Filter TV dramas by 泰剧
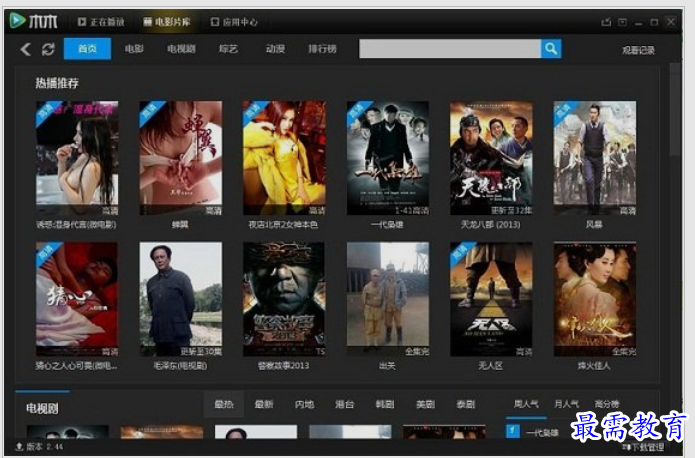The width and height of the screenshot is (695, 458). pyautogui.click(x=466, y=404)
